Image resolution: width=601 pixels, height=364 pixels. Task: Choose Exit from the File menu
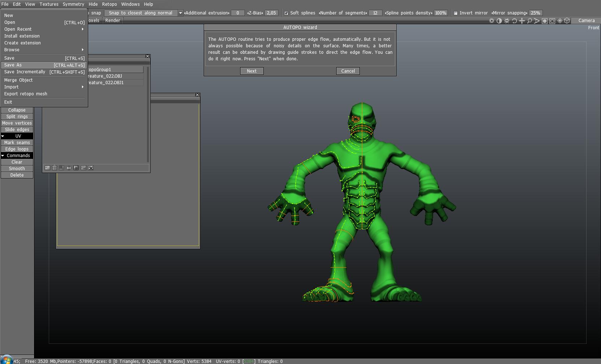tap(44, 102)
